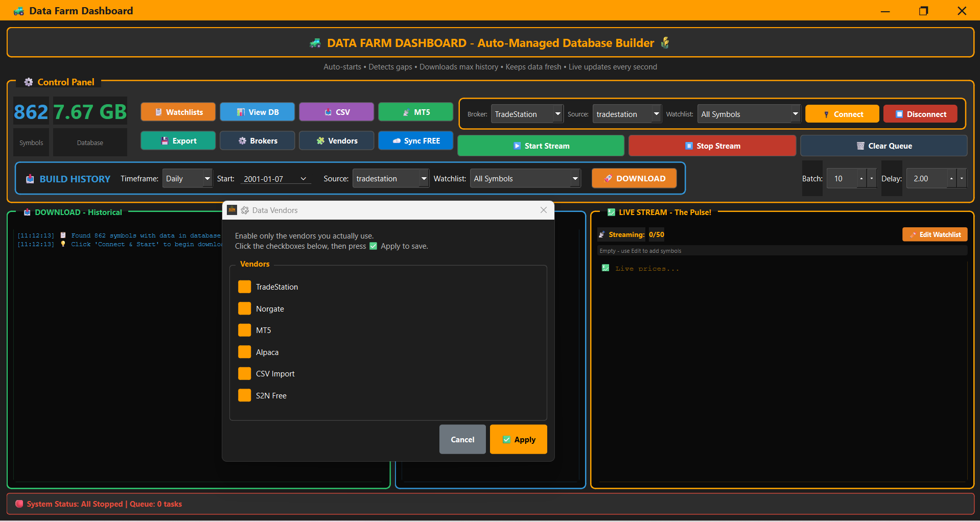Click the System Status All Stopped text

(x=75, y=504)
